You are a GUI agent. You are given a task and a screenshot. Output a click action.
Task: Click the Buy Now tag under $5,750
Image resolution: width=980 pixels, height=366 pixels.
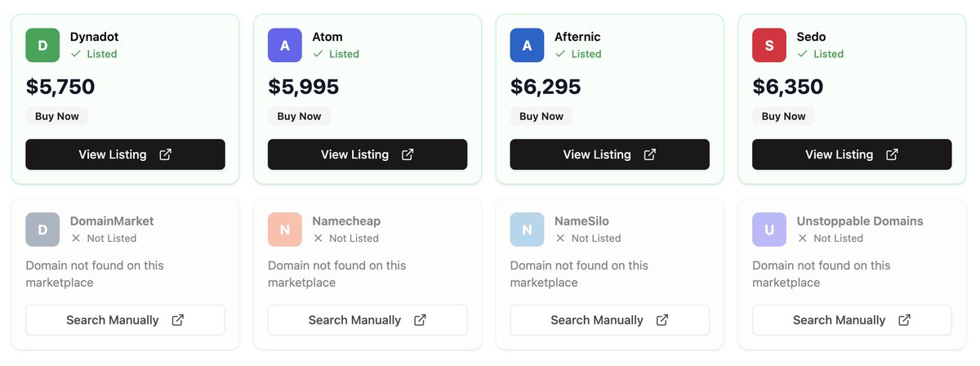pyautogui.click(x=56, y=116)
